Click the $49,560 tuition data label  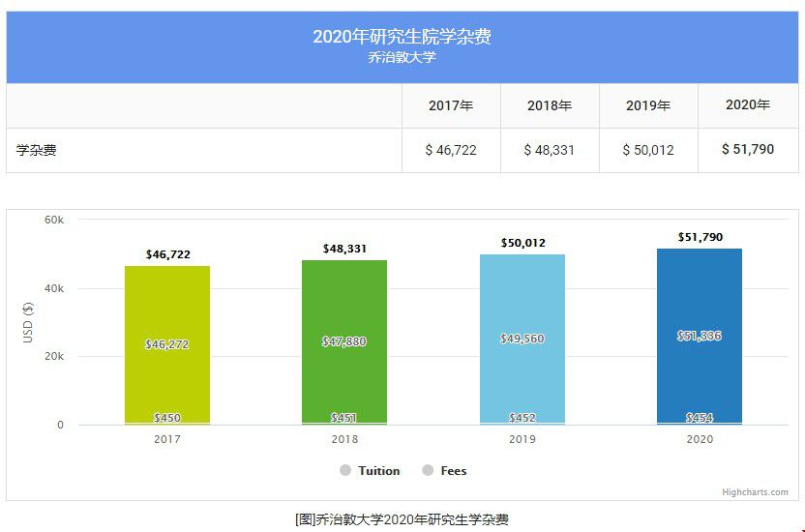point(522,339)
